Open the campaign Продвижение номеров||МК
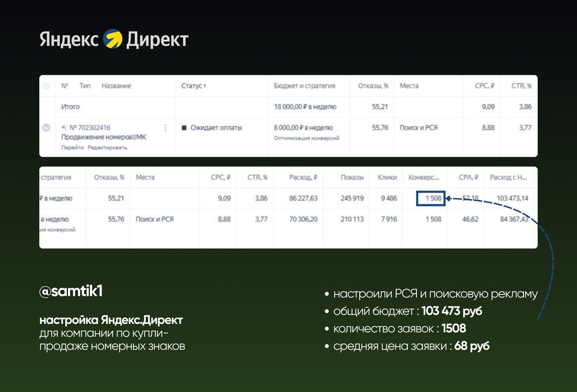Screen dimensions: 577x392 pos(104,137)
